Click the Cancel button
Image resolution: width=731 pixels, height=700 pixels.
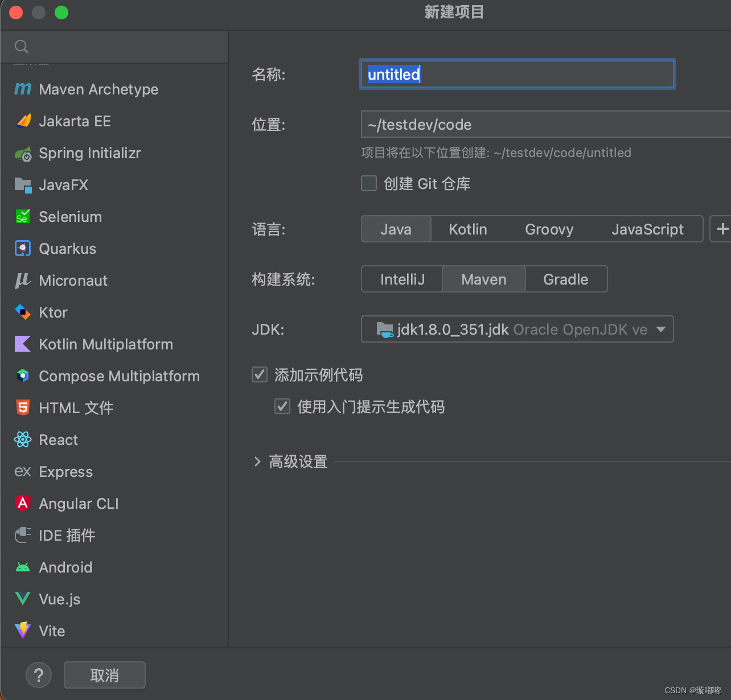pyautogui.click(x=105, y=675)
